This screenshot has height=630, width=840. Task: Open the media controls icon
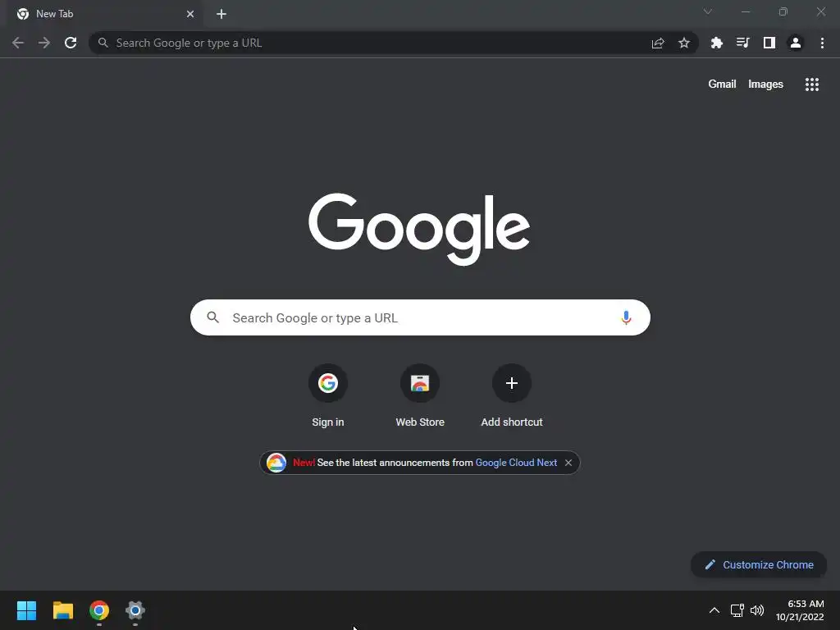742,43
